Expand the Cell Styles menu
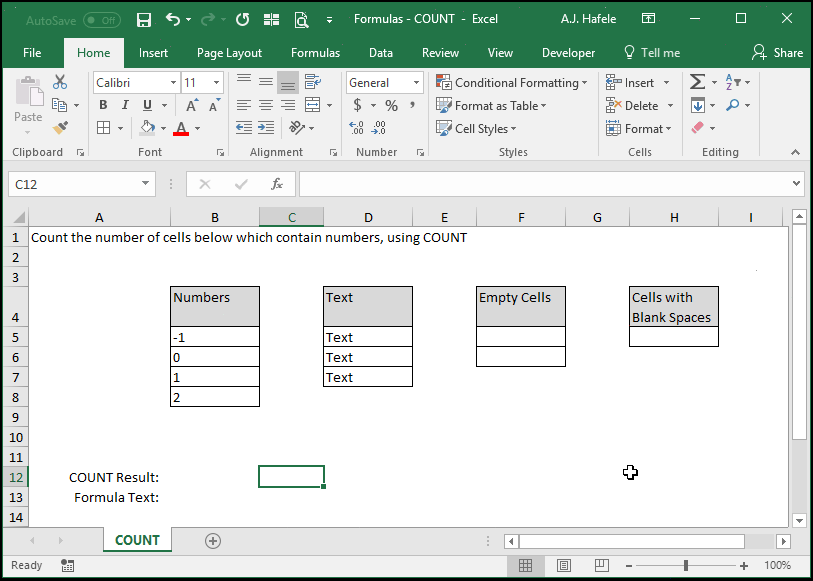 coord(476,129)
